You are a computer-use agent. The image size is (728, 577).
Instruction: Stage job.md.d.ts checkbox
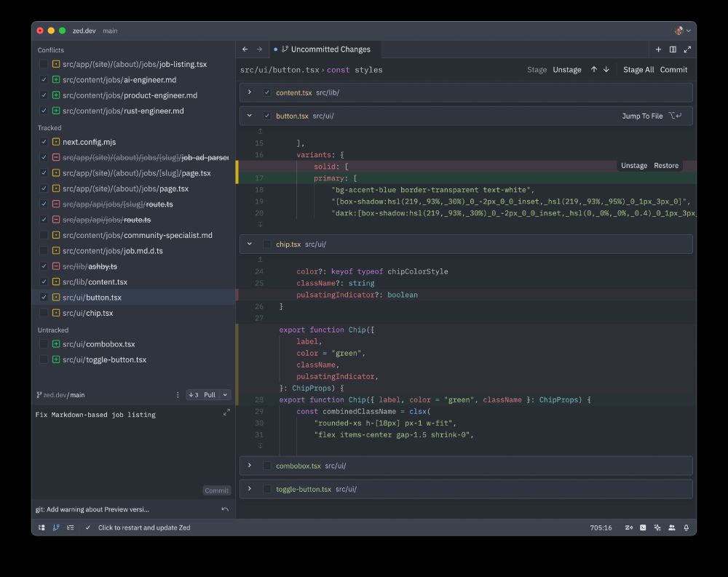click(x=44, y=251)
